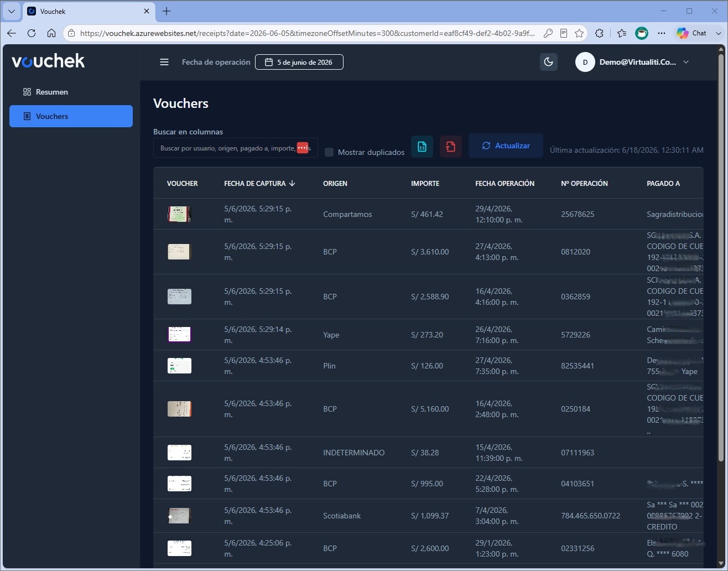Screen dimensions: 728x571
Task: Click the browser home icon
Action: [51, 33]
